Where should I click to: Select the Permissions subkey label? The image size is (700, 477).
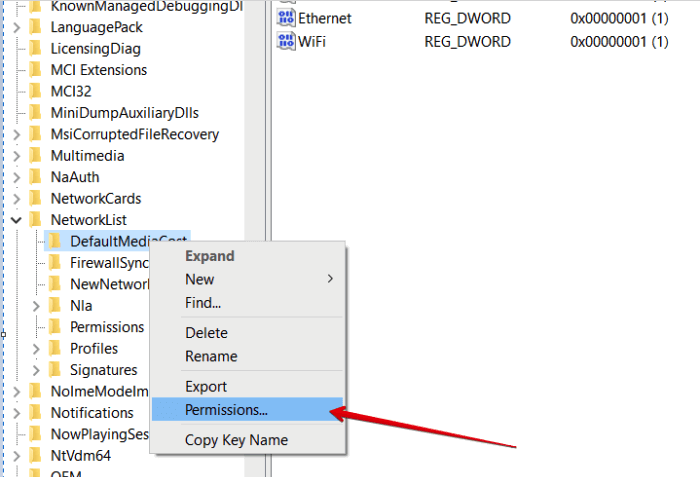107,327
